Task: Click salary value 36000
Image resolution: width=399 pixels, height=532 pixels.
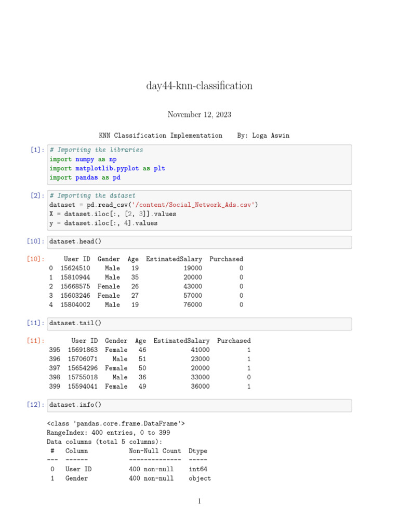Action: pyautogui.click(x=200, y=387)
